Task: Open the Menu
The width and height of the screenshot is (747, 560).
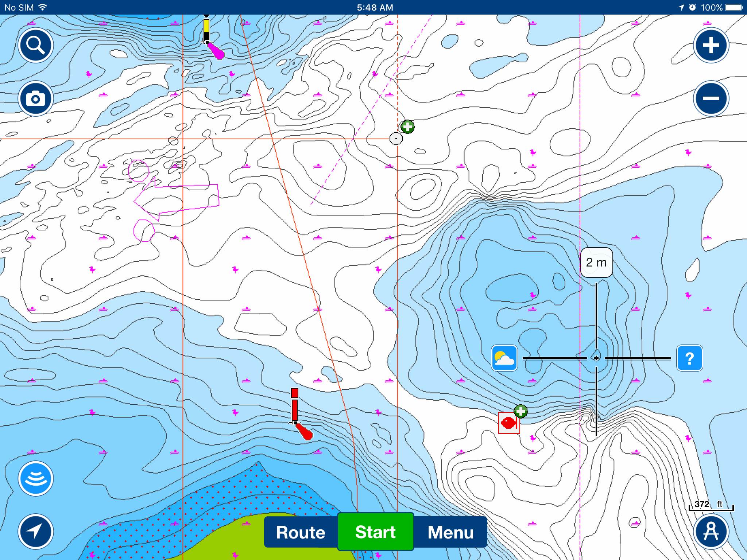Action: pyautogui.click(x=450, y=532)
